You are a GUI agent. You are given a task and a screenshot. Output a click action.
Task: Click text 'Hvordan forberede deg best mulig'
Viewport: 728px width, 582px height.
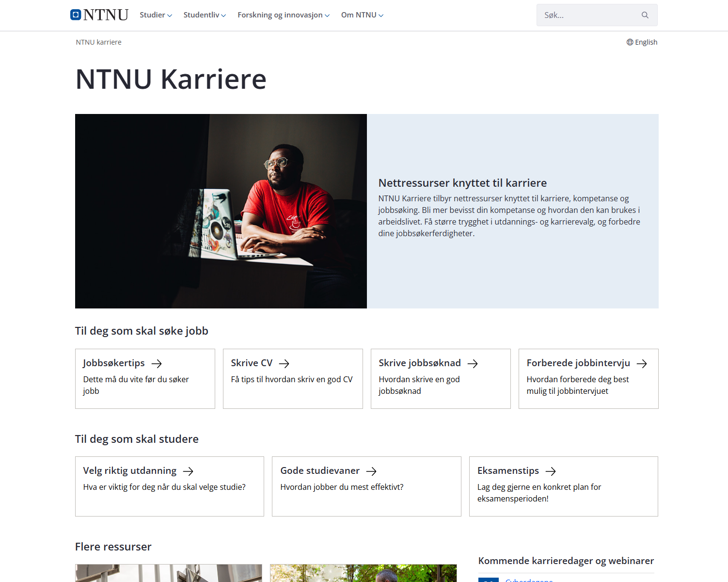(x=578, y=385)
